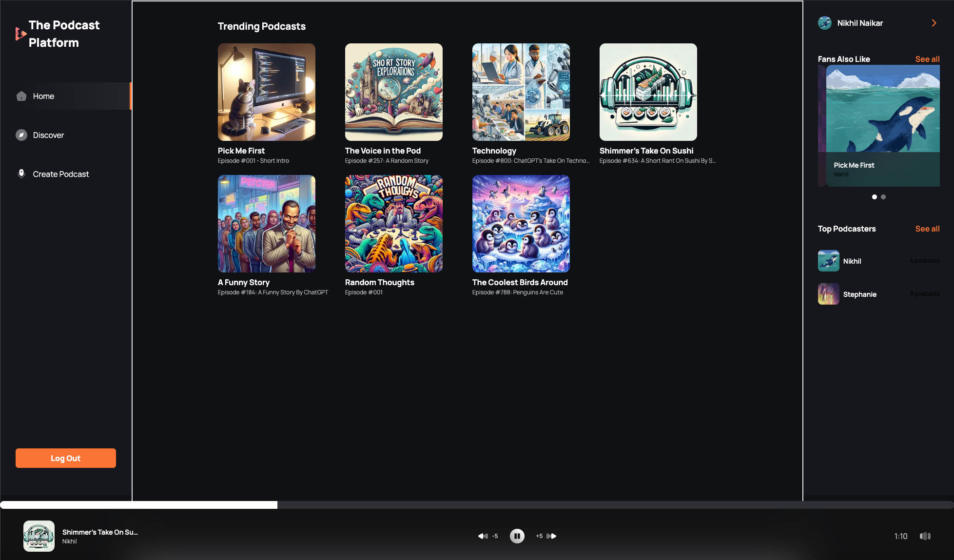
Task: Click the Discover compass icon
Action: click(21, 135)
